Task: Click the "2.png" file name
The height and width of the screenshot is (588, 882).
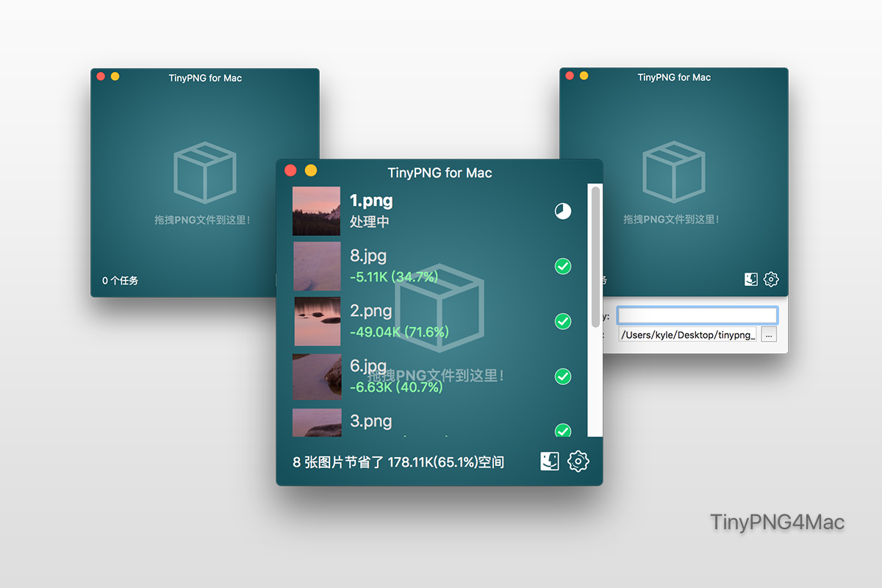Action: (x=371, y=311)
